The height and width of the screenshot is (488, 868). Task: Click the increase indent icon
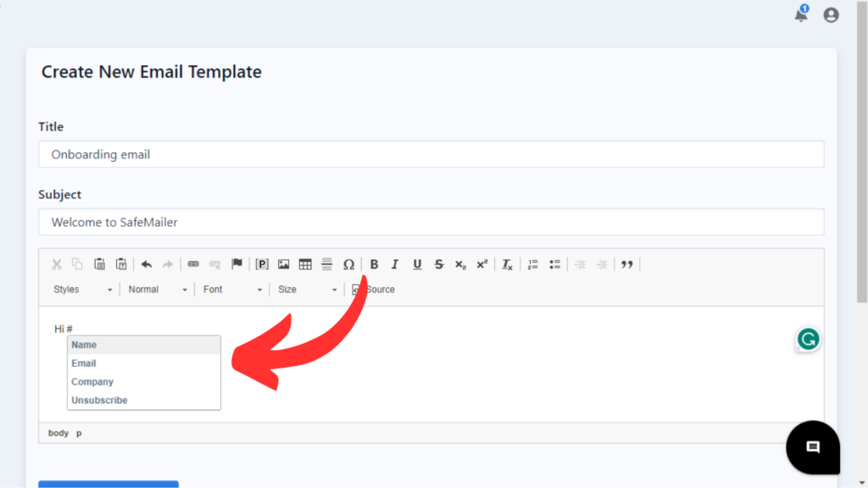coord(602,264)
